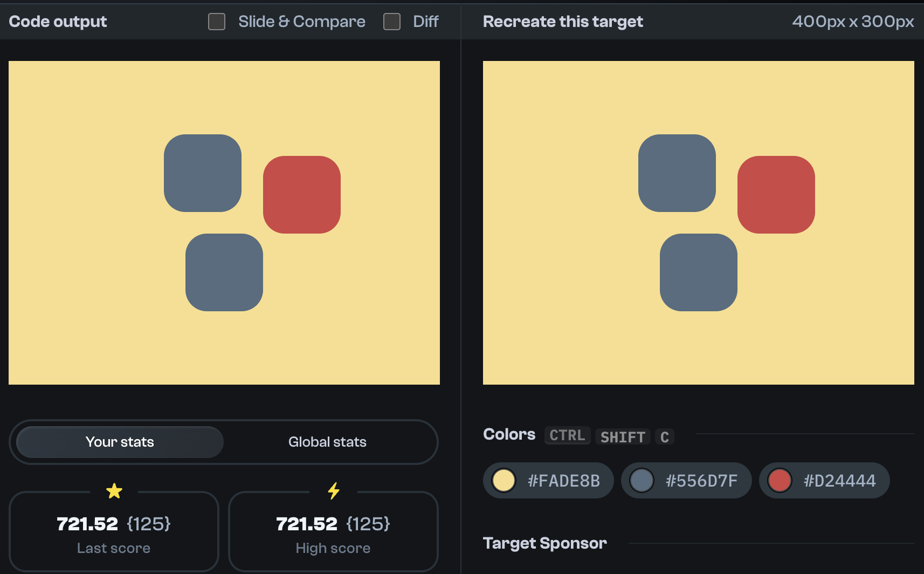The image size is (924, 574).
Task: Click the Target Sponsor heading
Action: 545,543
